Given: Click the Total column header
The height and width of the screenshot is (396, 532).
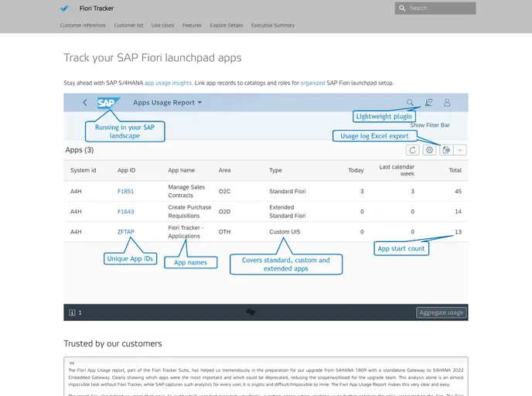Looking at the screenshot, I should pyautogui.click(x=455, y=170).
